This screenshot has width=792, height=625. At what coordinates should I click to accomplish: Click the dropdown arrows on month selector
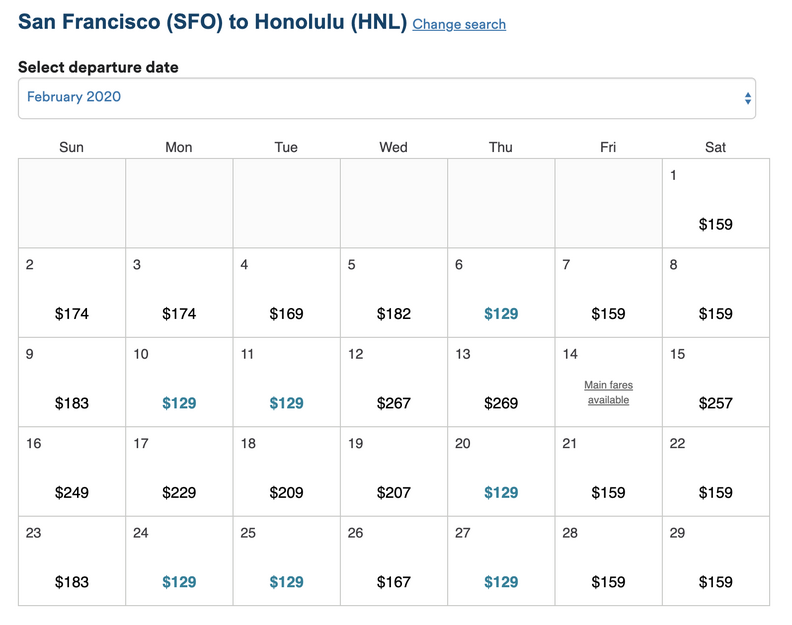(x=747, y=98)
